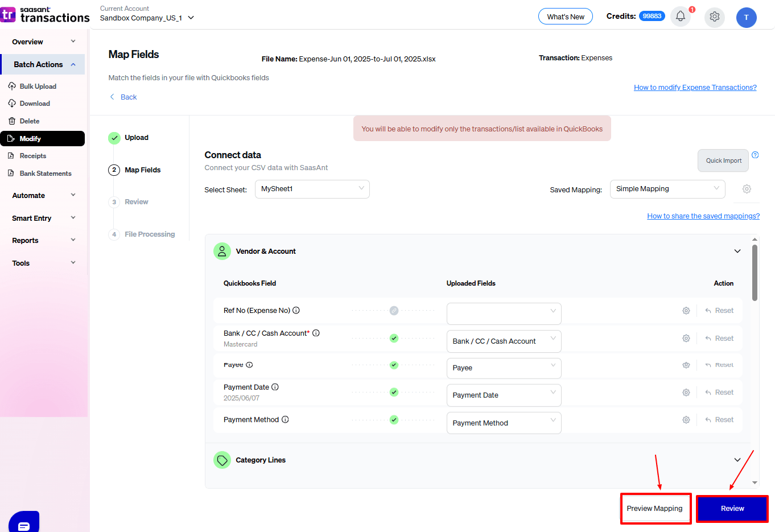Open saved mapping settings gear icon
775x532 pixels.
pyautogui.click(x=747, y=189)
